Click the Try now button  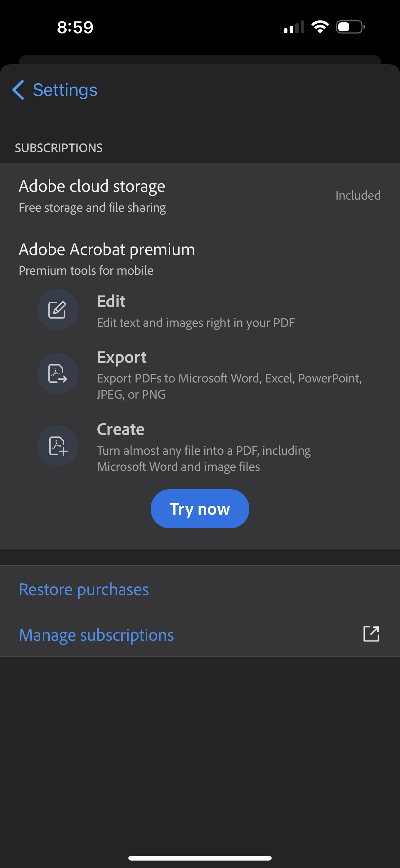(x=200, y=509)
